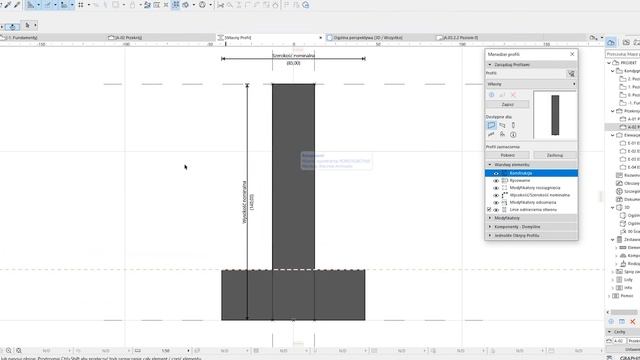Open the Własny profile dropdown

coord(531,84)
